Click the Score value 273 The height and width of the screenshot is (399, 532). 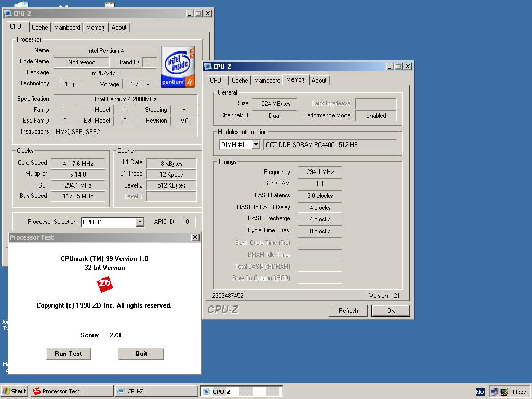click(x=115, y=335)
